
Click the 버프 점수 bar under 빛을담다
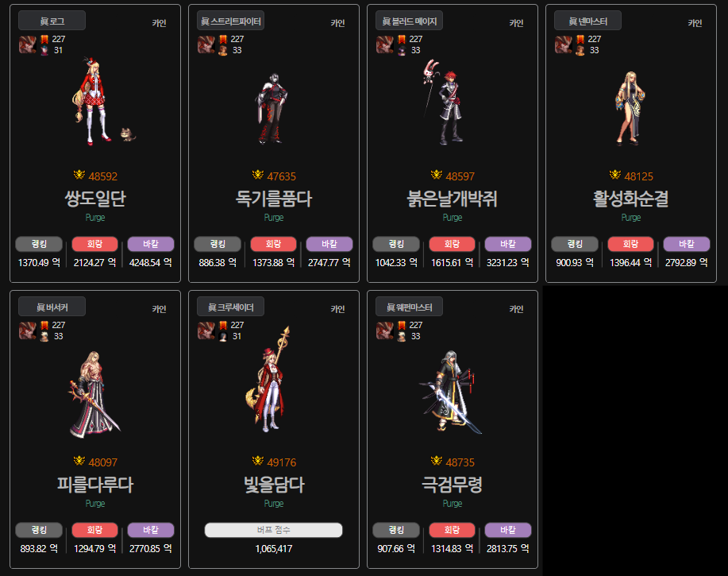(x=273, y=530)
